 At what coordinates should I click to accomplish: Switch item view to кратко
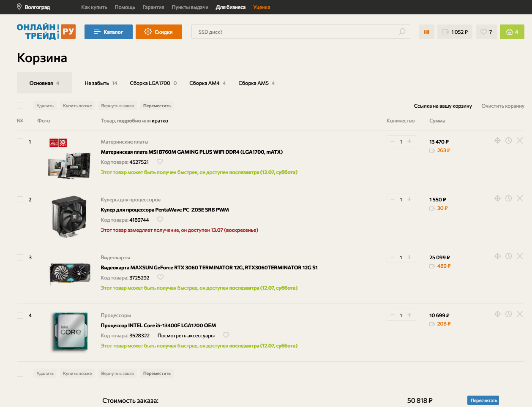click(160, 121)
